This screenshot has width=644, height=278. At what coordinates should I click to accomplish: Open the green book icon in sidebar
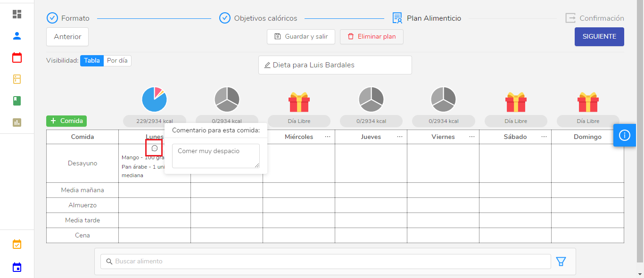(17, 101)
